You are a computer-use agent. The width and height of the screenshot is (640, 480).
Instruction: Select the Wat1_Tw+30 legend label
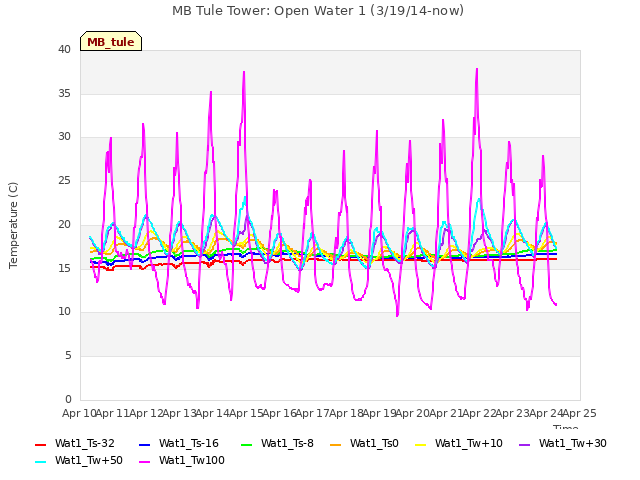(573, 443)
